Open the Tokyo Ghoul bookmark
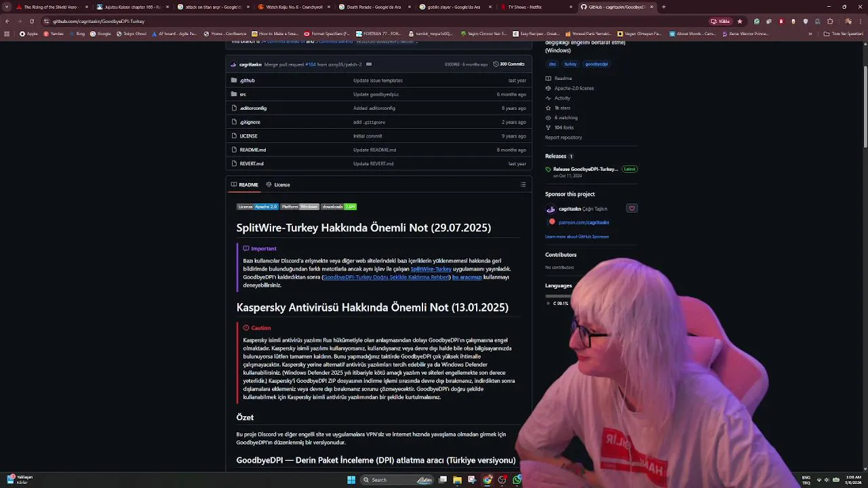This screenshot has width=868, height=488. tap(132, 33)
